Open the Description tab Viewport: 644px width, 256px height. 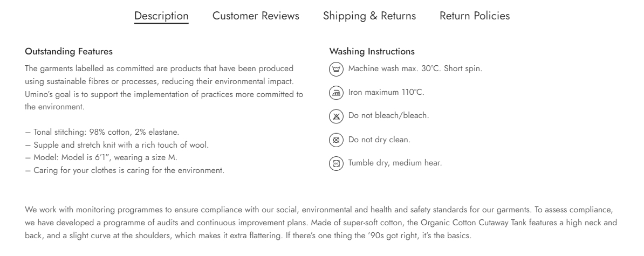point(161,16)
